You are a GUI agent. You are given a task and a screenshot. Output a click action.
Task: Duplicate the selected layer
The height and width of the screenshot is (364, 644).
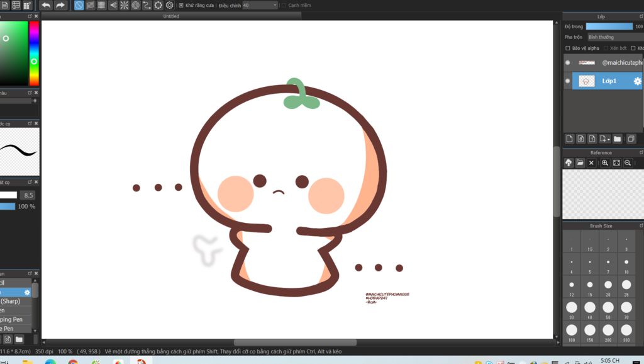click(631, 139)
